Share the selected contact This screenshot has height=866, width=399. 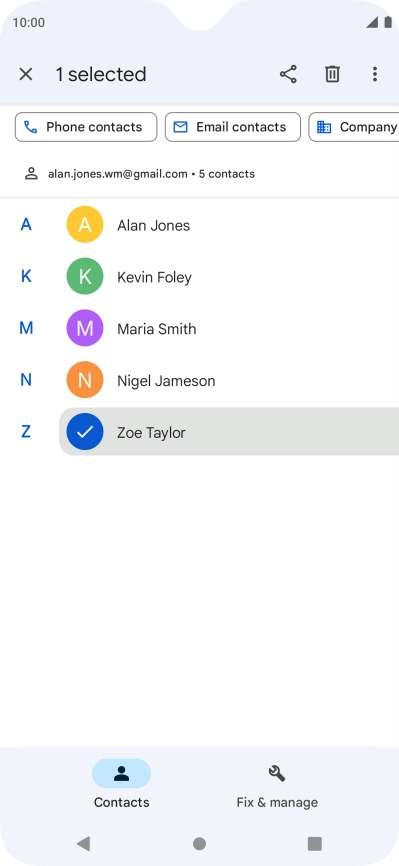pos(288,74)
